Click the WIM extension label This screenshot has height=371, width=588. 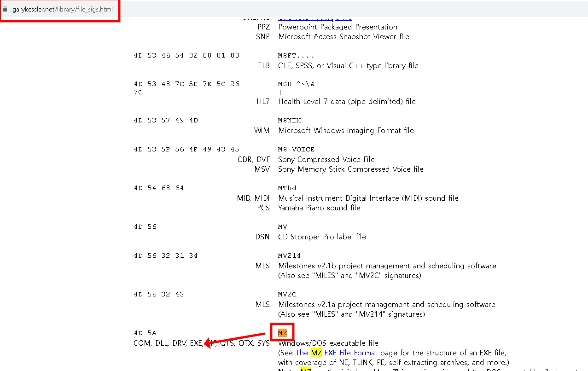[262, 130]
